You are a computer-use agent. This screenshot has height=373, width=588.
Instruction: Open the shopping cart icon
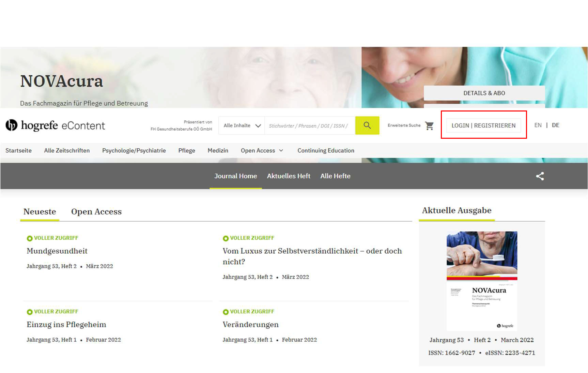pyautogui.click(x=429, y=126)
